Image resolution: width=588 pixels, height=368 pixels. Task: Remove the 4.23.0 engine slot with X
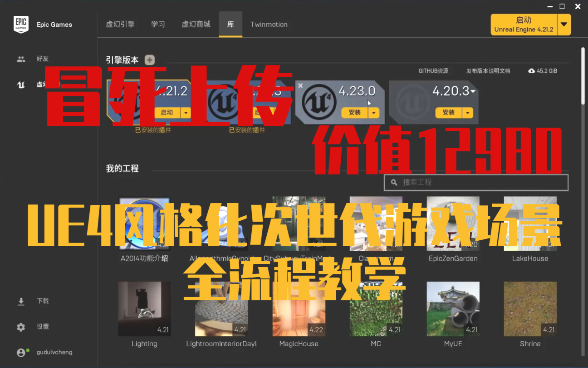[300, 85]
